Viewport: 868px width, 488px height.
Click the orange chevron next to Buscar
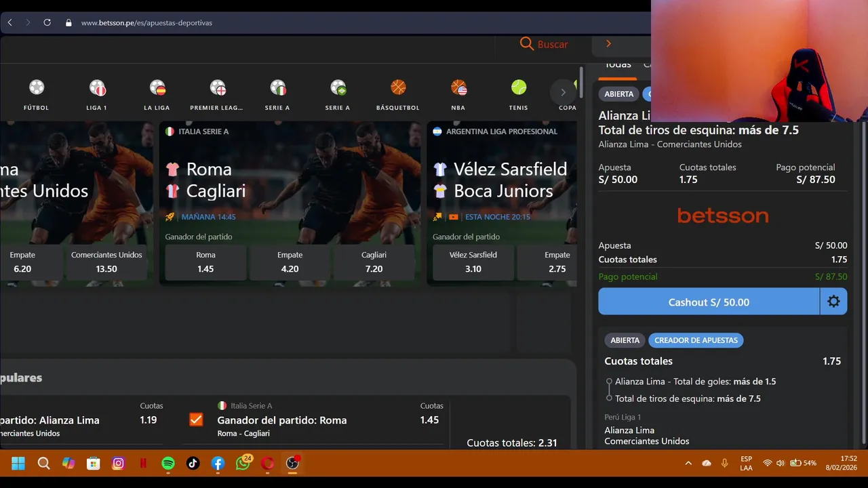(x=608, y=43)
